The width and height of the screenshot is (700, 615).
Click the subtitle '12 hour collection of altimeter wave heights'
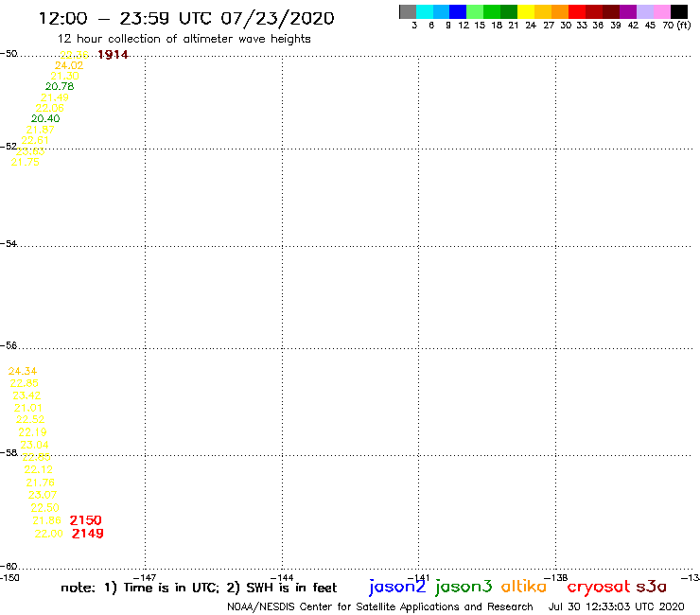(x=184, y=40)
